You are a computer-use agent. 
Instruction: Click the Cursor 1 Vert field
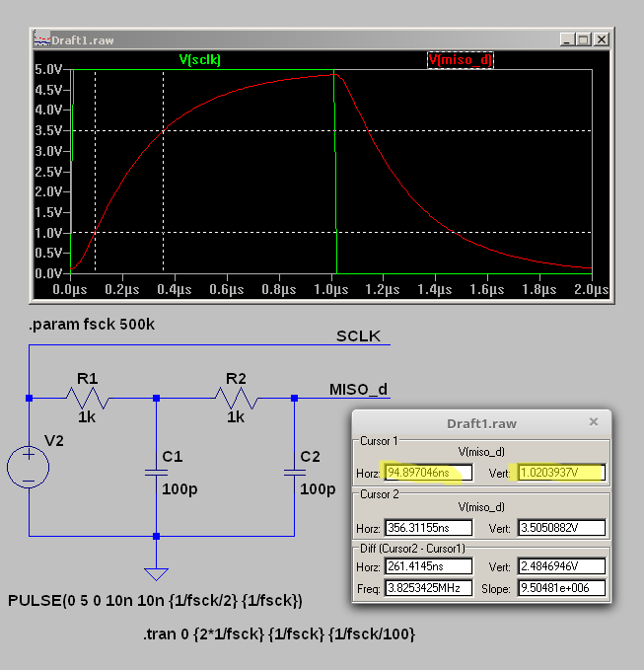[x=560, y=473]
